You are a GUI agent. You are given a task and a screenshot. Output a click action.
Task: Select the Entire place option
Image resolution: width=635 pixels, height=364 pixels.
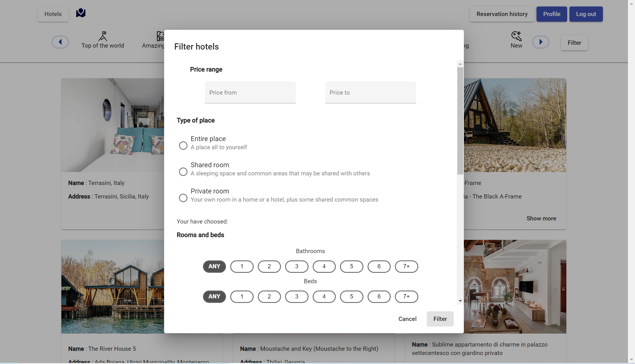(x=183, y=145)
